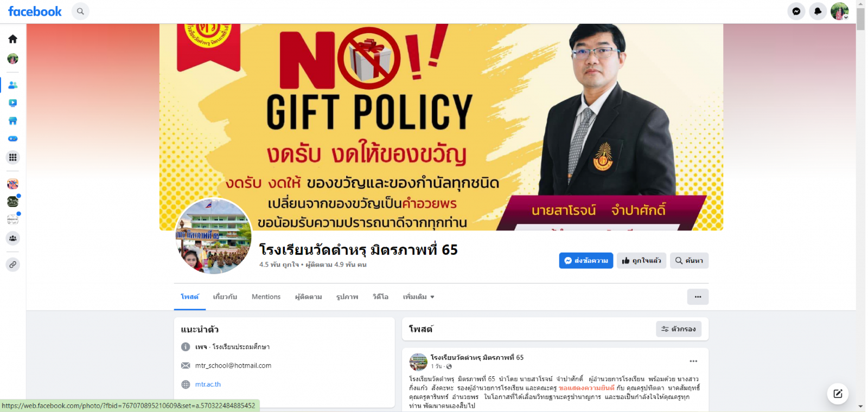
Task: Click the ส่งข้อความ message button
Action: coord(586,261)
